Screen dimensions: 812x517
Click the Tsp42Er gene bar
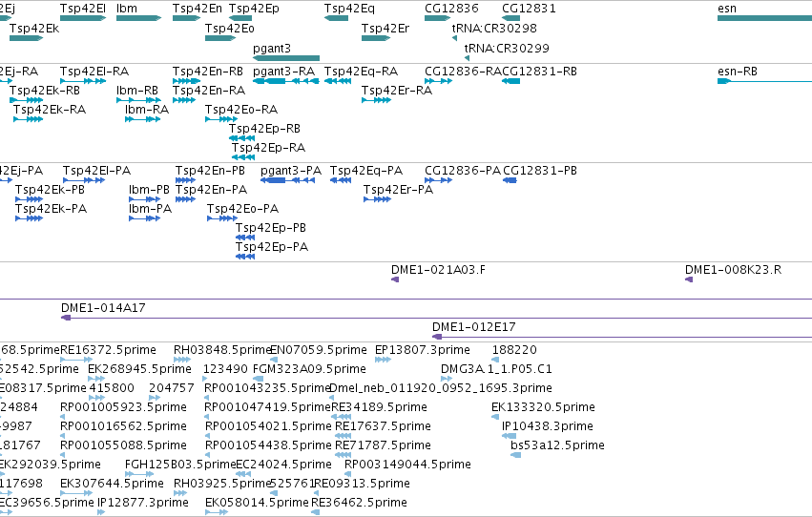(x=376, y=38)
